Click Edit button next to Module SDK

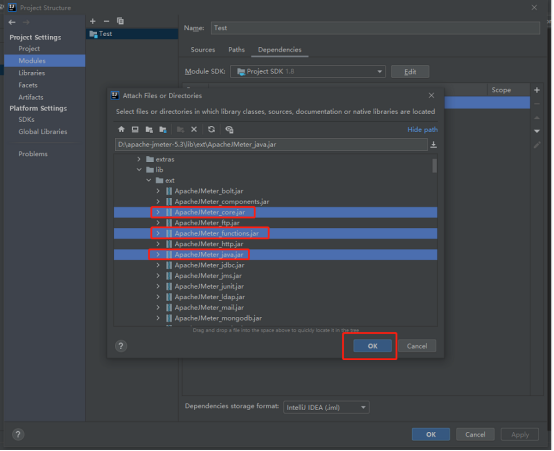tap(410, 71)
